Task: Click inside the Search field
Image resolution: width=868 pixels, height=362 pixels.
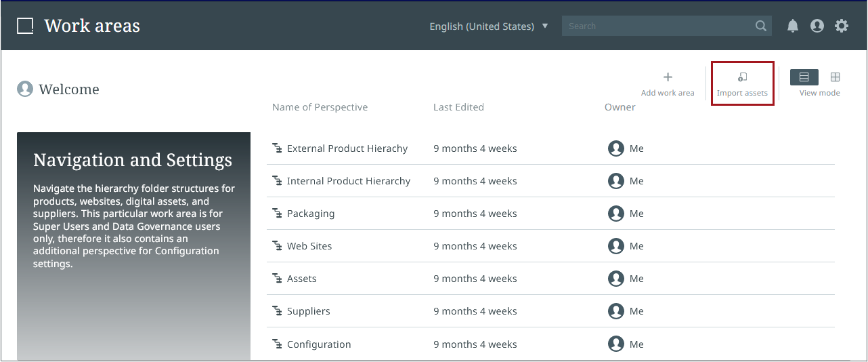Action: (x=657, y=26)
